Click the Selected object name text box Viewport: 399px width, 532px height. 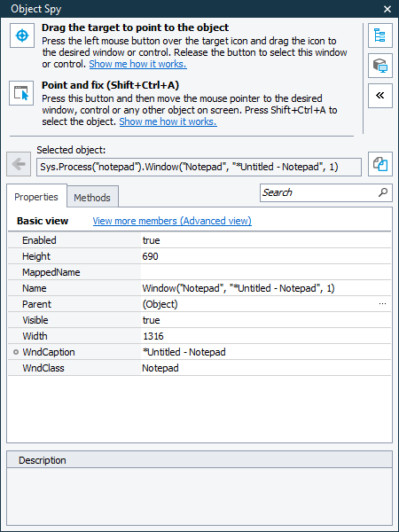click(199, 167)
